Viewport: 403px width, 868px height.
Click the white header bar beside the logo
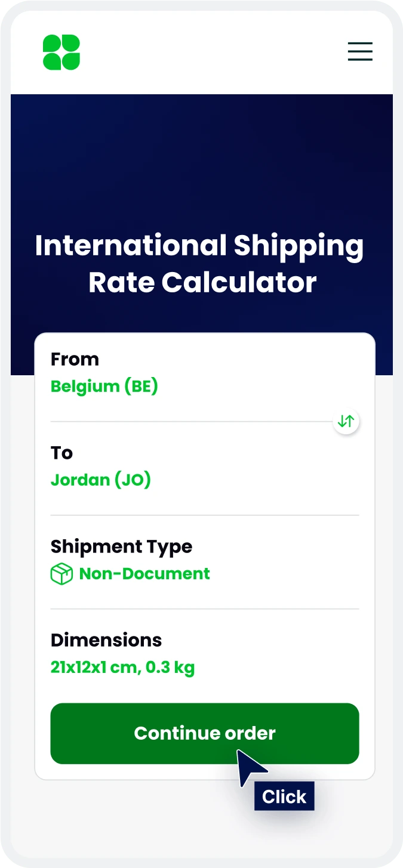(209, 52)
